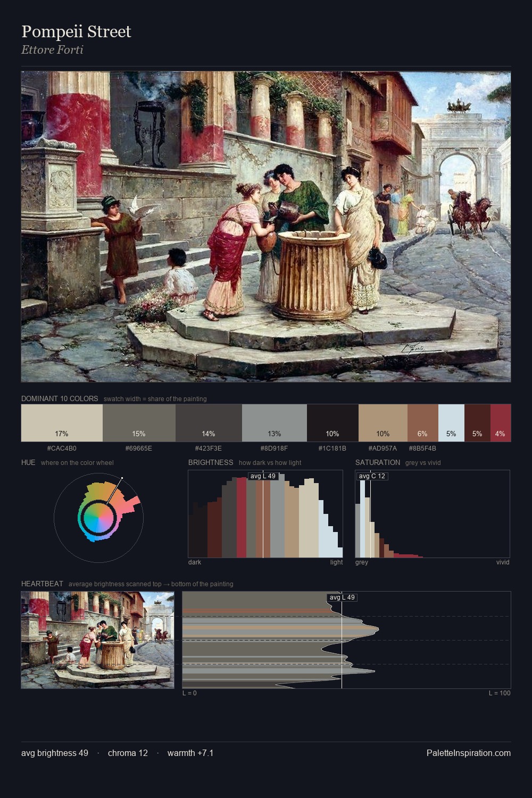
Task: Click "grey" axis label under saturation chart
Action: (x=362, y=562)
